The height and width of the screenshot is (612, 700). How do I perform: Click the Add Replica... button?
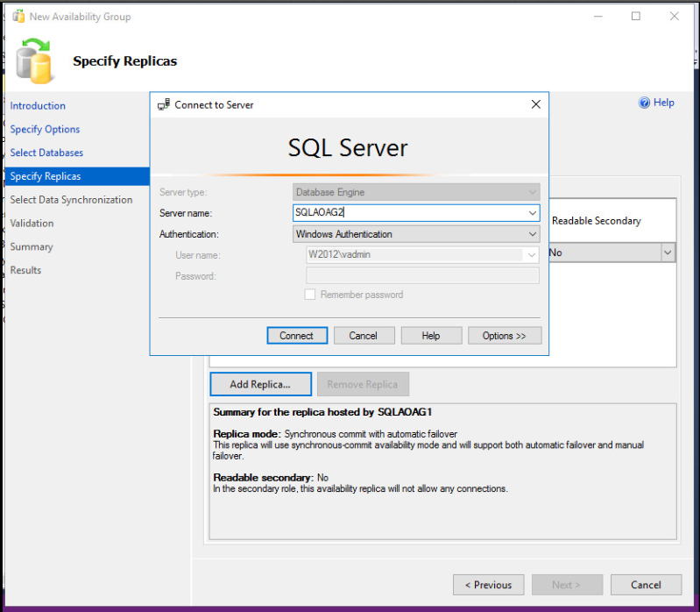261,384
